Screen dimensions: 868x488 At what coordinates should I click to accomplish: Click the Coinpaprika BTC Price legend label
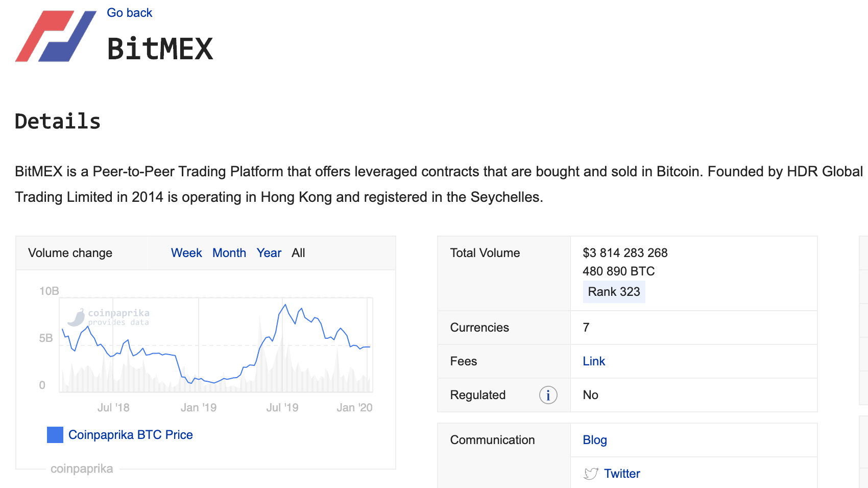pos(131,435)
